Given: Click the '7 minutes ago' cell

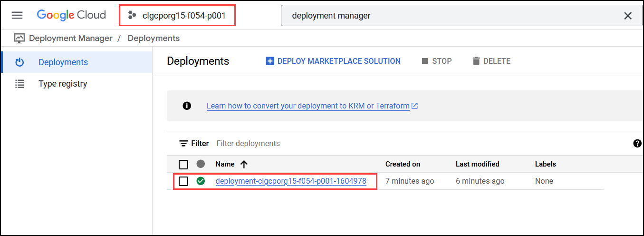Looking at the screenshot, I should 409,181.
